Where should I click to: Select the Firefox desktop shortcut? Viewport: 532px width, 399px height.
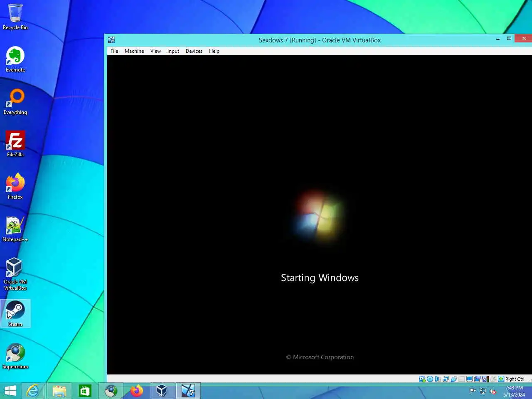coord(15,187)
